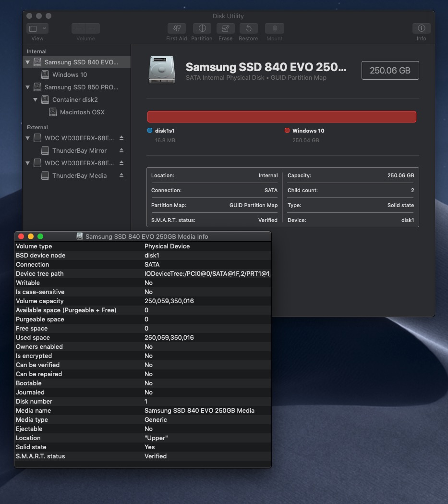Select the Bootable row in Media Info
This screenshot has width=448, height=504.
[x=143, y=383]
